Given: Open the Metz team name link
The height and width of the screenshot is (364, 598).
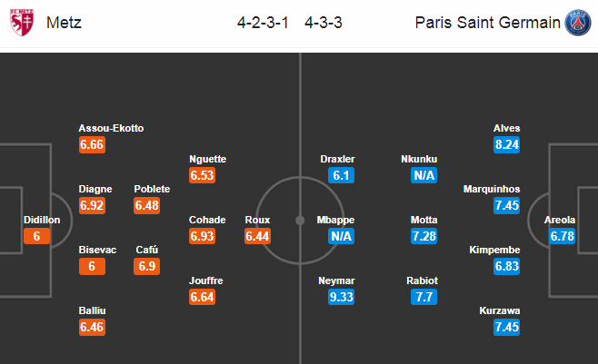Looking at the screenshot, I should (64, 23).
